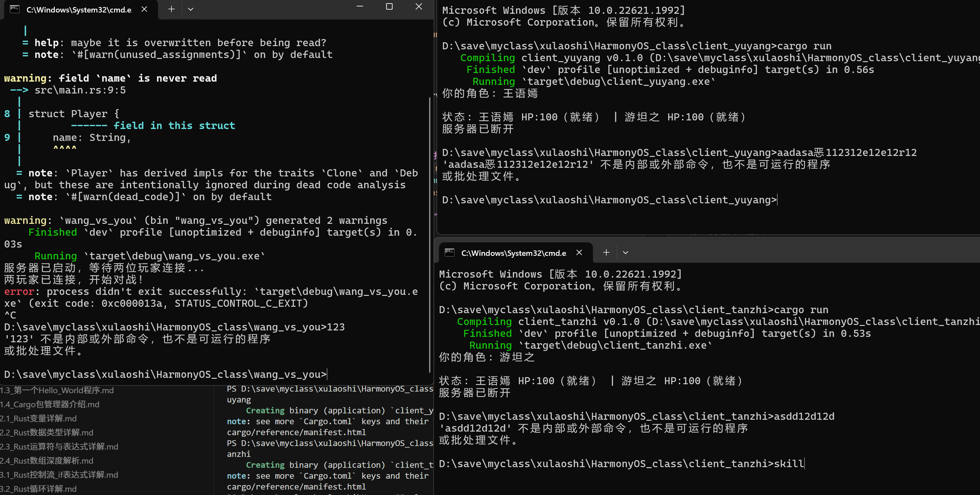
Task: Click 'note: `#[warn(unused_assignments)]` on by default' line
Action: pos(183,55)
